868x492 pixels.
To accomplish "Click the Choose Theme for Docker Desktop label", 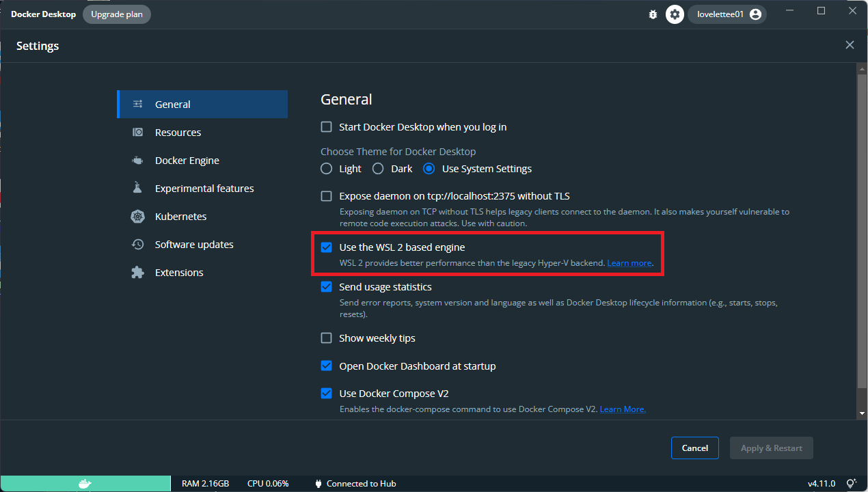I will (x=398, y=152).
